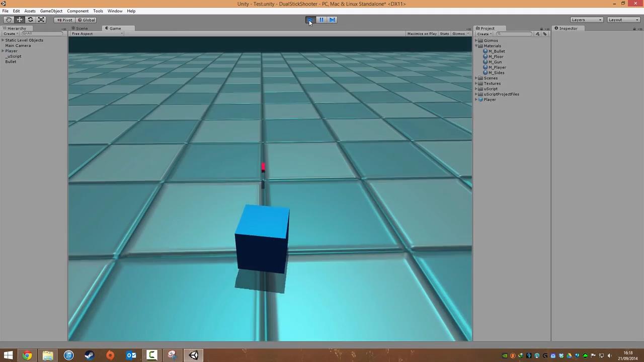Viewport: 644px width, 362px height.
Task: Open the GameObject menu
Action: (x=51, y=11)
